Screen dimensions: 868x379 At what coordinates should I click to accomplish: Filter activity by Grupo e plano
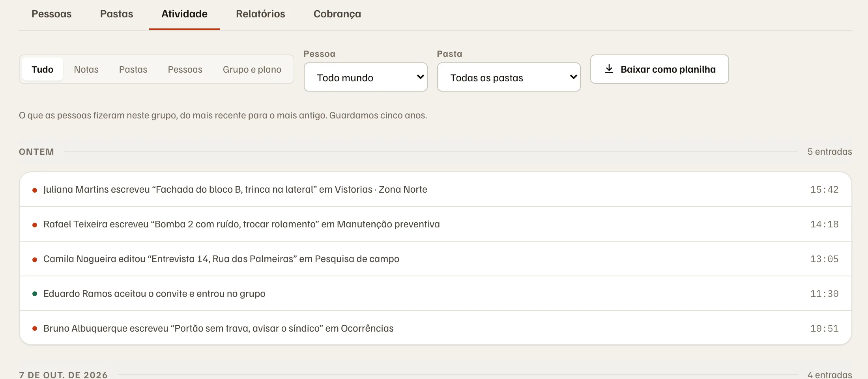(x=252, y=69)
